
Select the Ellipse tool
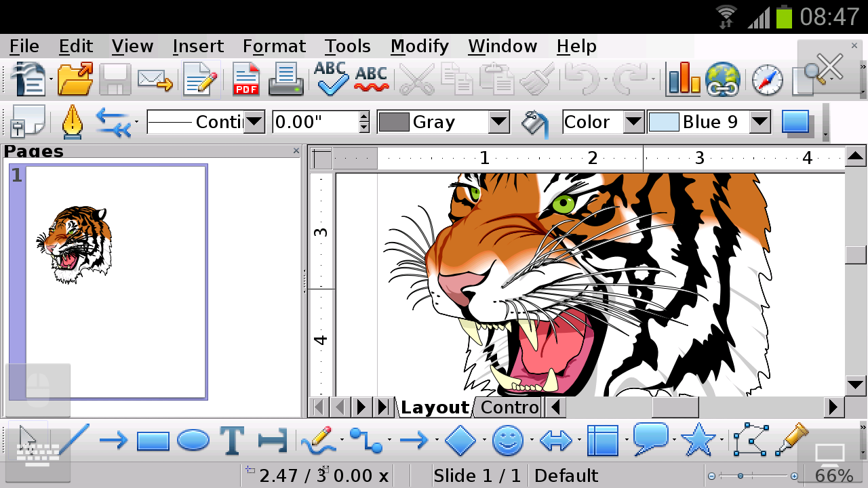point(193,441)
